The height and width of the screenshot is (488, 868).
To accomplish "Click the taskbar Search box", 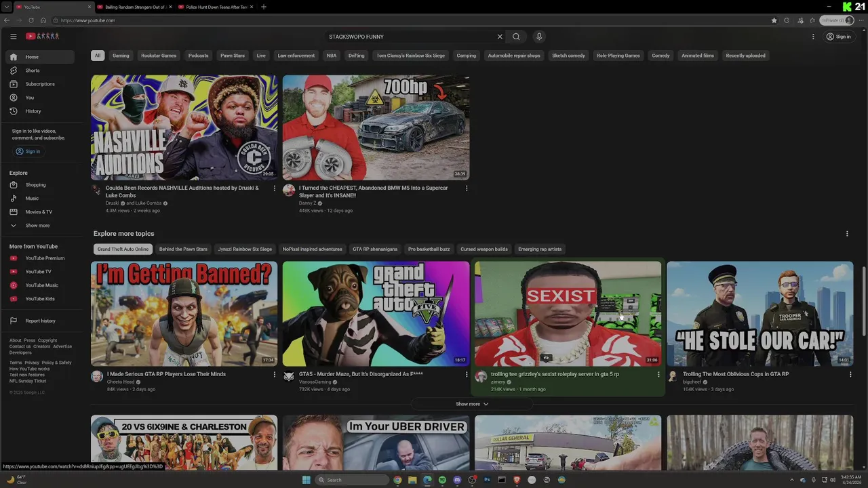I will click(351, 480).
